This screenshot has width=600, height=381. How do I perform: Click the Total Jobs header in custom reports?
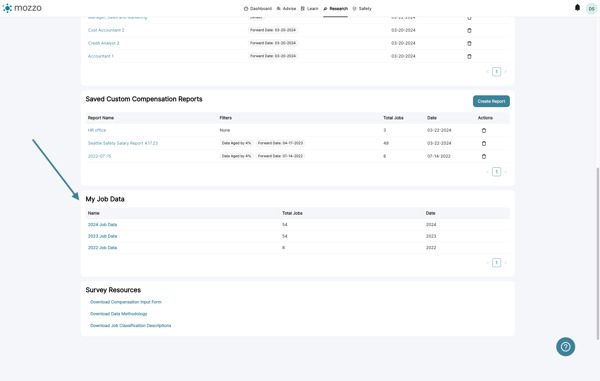tap(393, 118)
